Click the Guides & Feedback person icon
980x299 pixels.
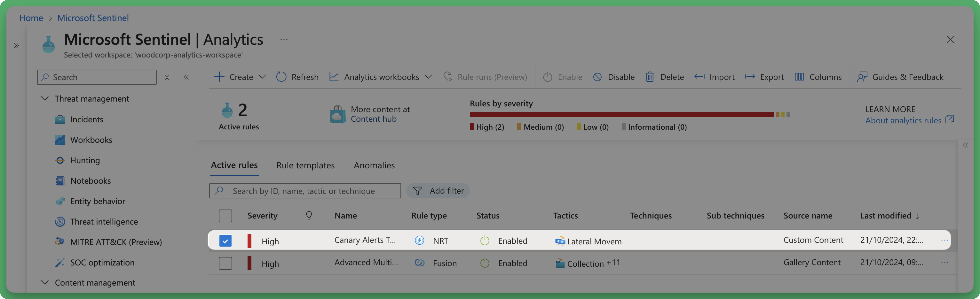862,77
